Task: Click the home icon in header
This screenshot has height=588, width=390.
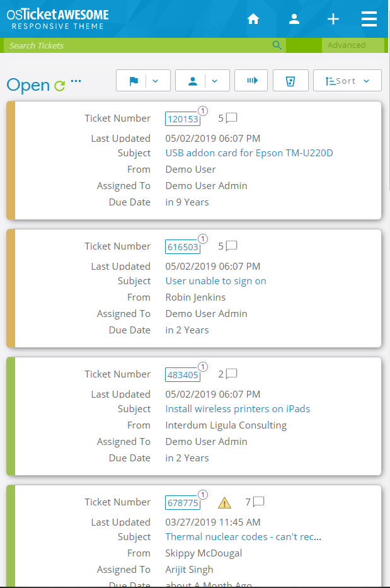Action: [253, 19]
